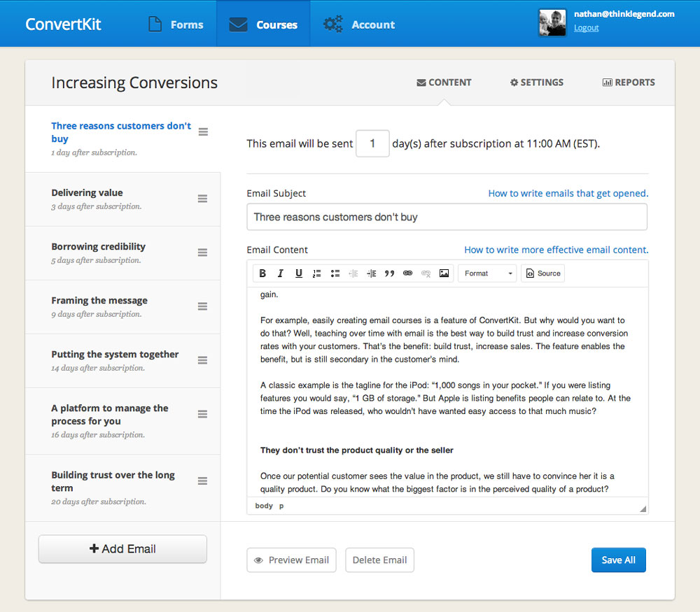Underline selected text in editor

[299, 273]
